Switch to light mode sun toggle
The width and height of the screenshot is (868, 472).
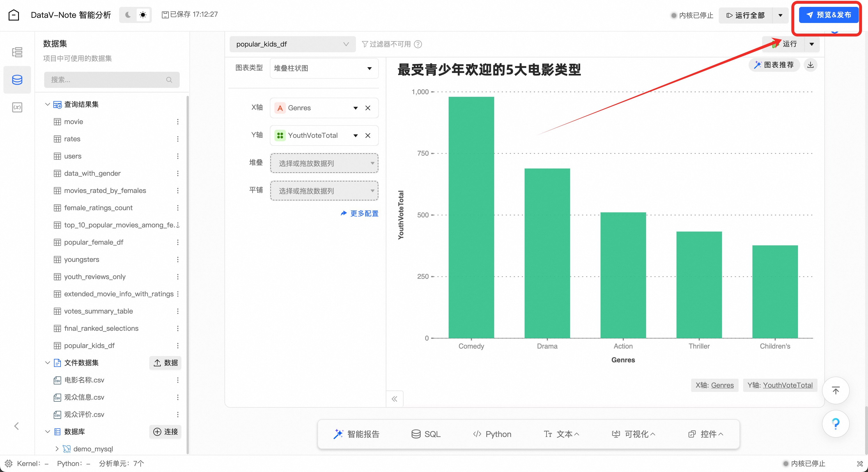[x=143, y=15]
